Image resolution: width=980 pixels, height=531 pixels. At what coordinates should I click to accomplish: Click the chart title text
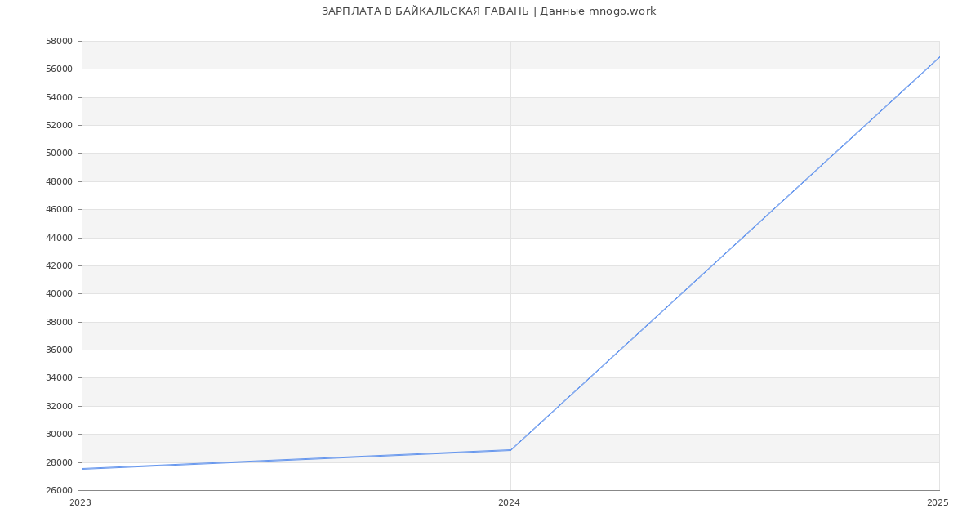tap(488, 11)
